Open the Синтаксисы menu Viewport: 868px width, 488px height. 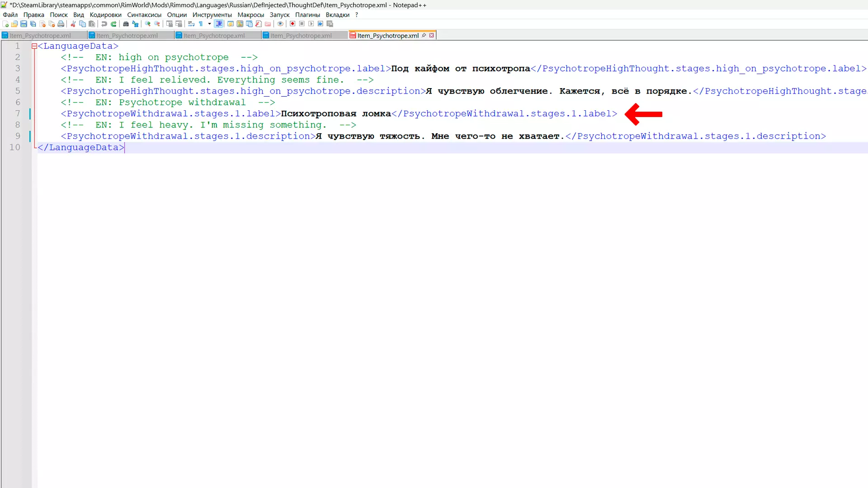144,14
